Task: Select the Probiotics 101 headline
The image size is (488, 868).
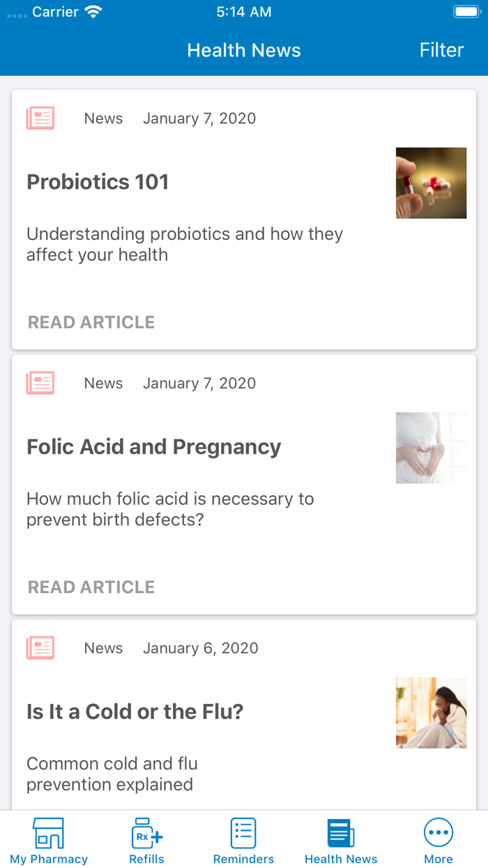Action: point(98,182)
